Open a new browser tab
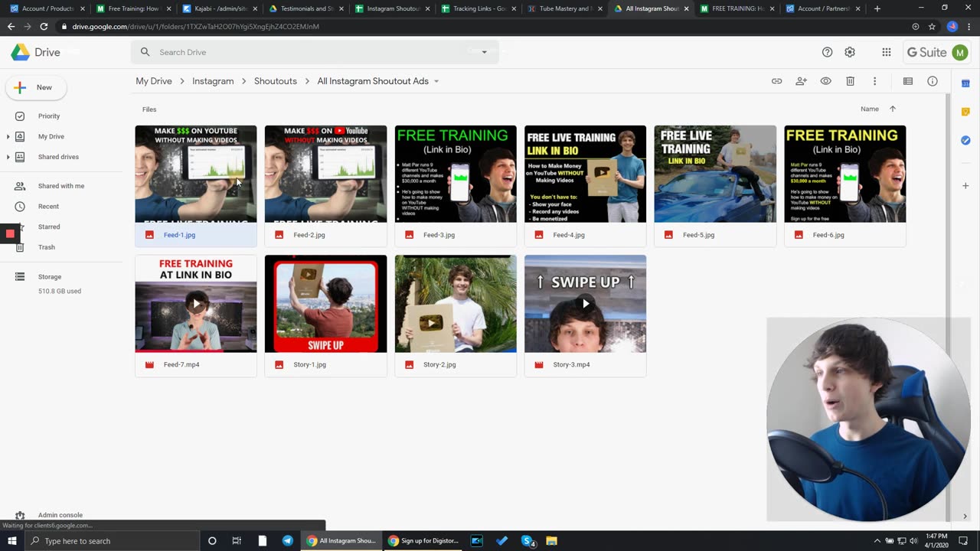The height and width of the screenshot is (551, 980). (877, 8)
